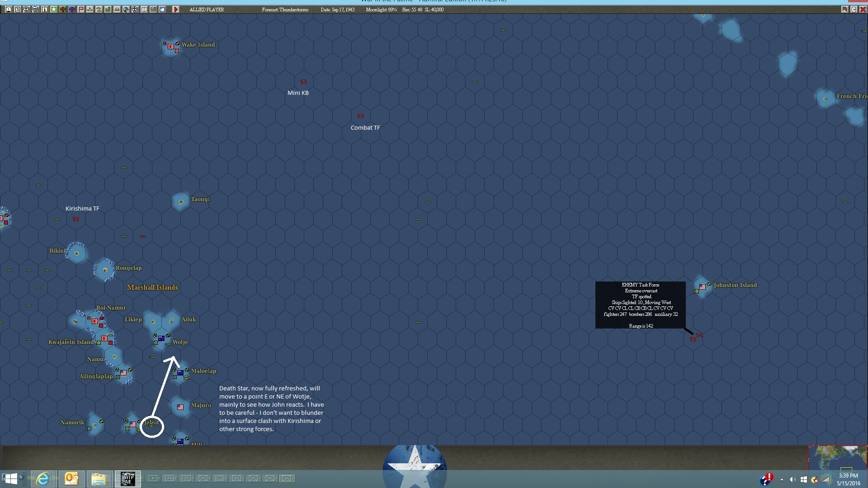Toggle the highlighted rightmost unit filter button
Screen dimensions: 868x488
click(x=287, y=478)
